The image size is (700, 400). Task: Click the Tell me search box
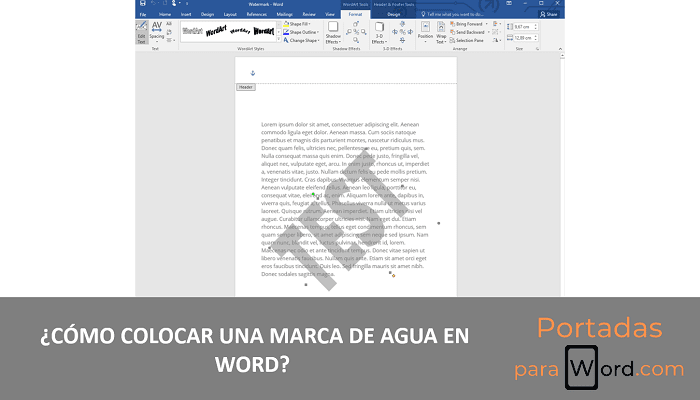click(452, 14)
